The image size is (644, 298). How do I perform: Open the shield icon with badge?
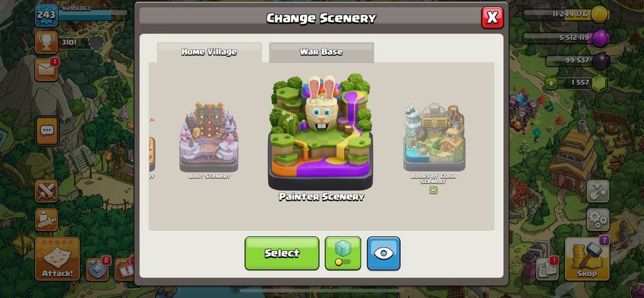(x=97, y=269)
